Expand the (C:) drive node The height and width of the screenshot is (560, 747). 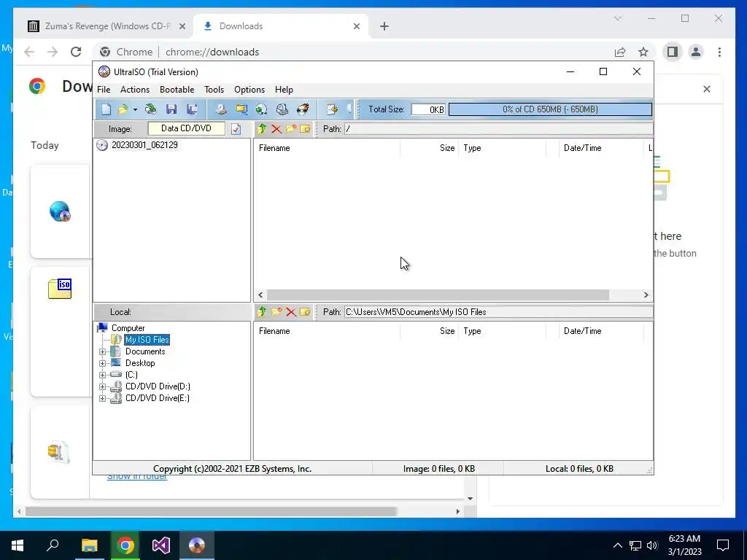tap(102, 375)
